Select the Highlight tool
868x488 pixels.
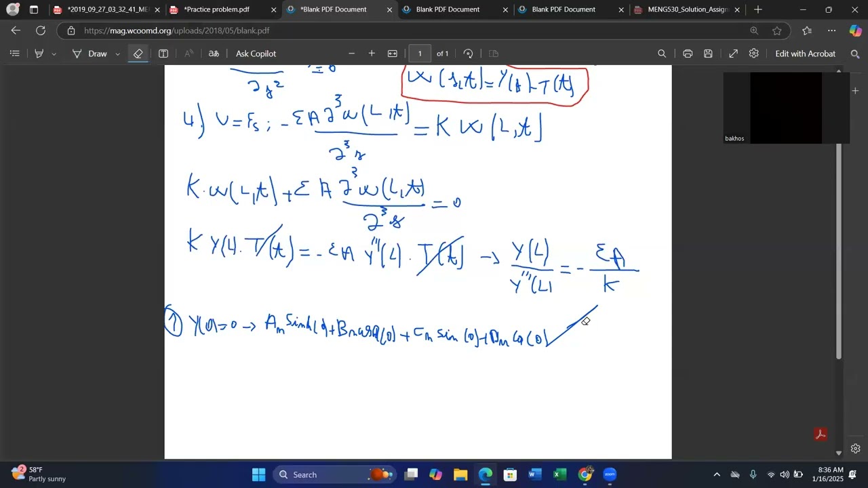pos(39,54)
